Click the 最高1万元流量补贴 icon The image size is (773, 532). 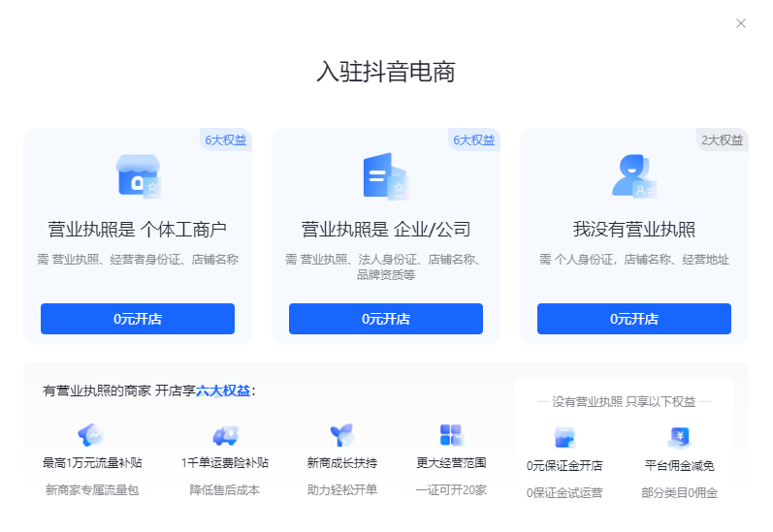(x=91, y=435)
